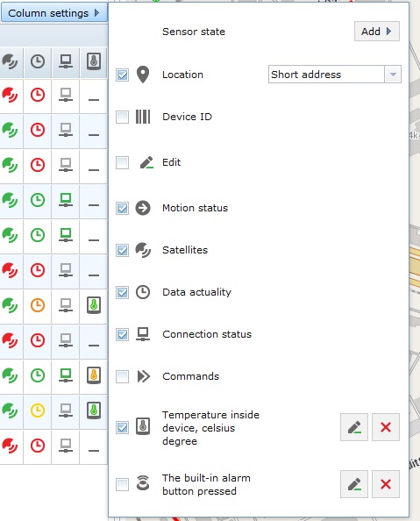Screen dimensions: 420x521
Task: Click the yellow clock icon in the table
Action: pos(38,410)
